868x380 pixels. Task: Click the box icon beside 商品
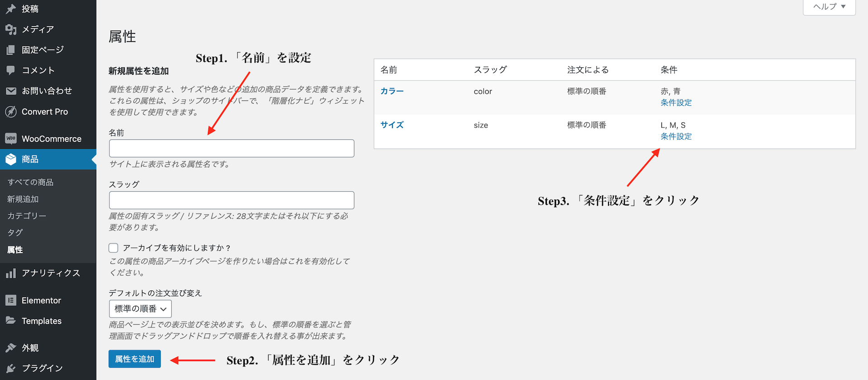tap(11, 159)
